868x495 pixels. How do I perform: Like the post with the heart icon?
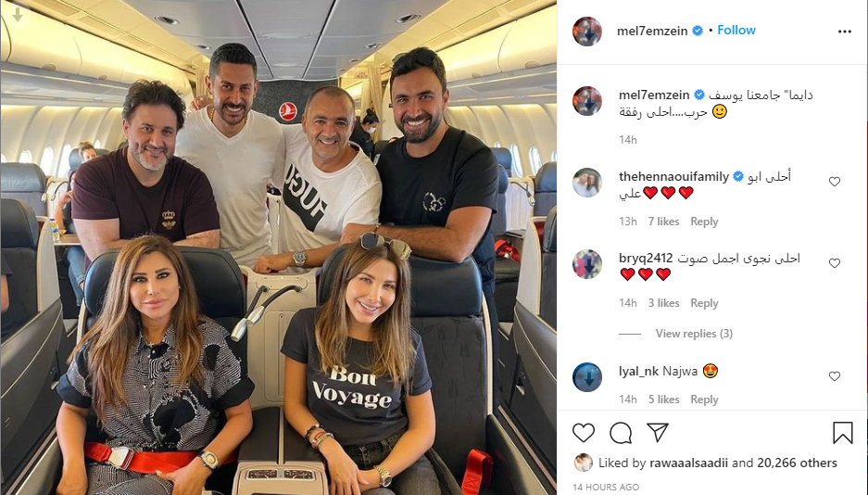(x=584, y=433)
